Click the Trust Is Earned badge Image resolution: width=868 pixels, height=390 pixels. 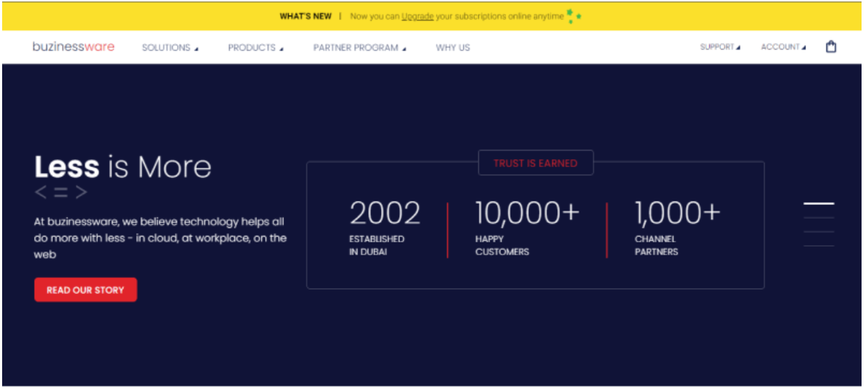tap(536, 163)
